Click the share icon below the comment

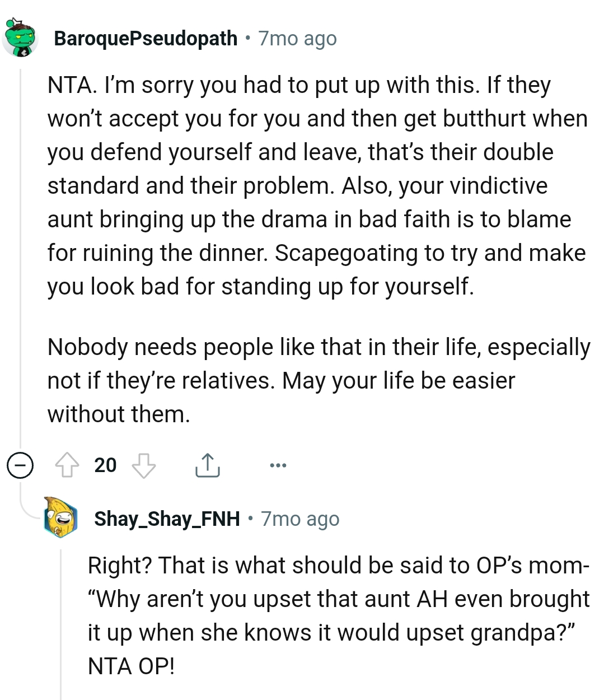pos(207,465)
